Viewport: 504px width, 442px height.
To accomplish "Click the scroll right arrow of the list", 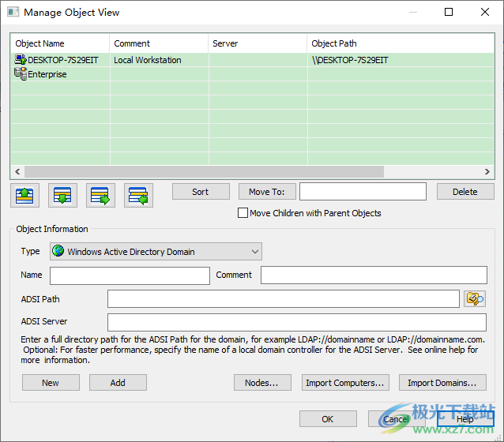I will [x=487, y=171].
